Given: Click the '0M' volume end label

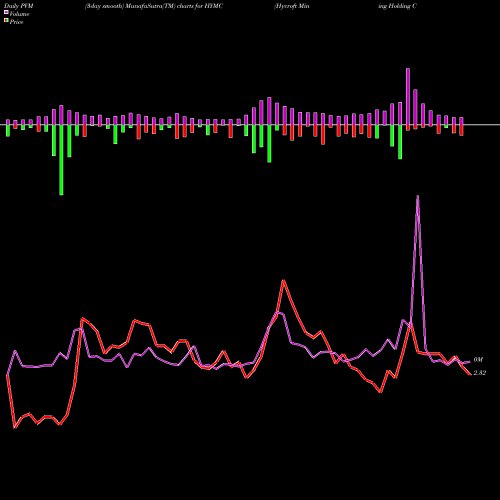Looking at the screenshot, I should tap(478, 360).
